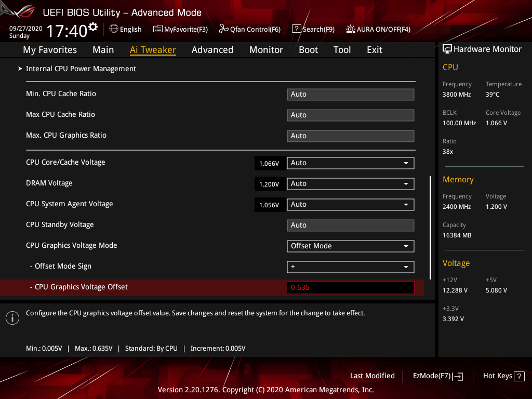Image resolution: width=532 pixels, height=399 pixels.
Task: Click Last Modified button
Action: click(372, 376)
